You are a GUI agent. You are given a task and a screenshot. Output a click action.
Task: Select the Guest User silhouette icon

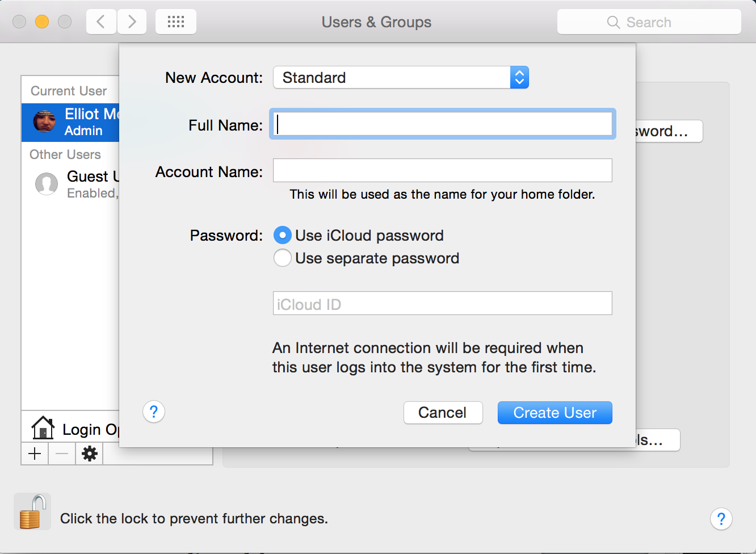pos(47,184)
